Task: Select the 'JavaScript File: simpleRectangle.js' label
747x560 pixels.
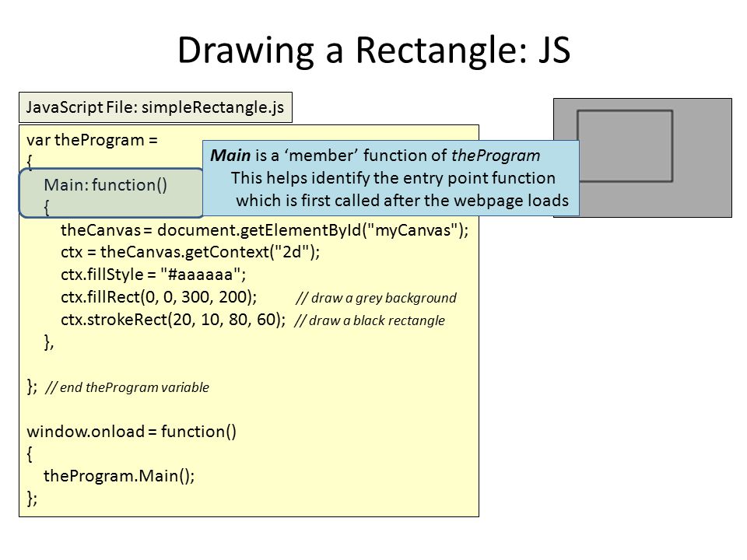Action: 156,107
